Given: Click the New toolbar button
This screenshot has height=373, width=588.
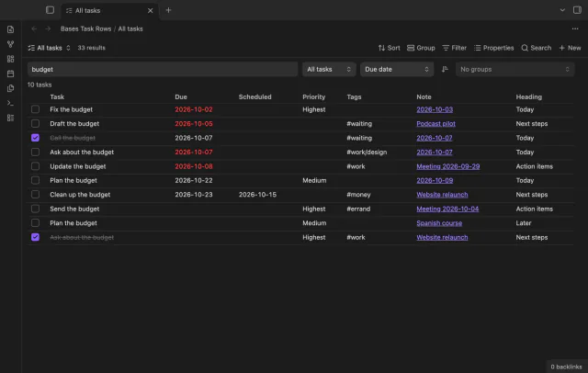Looking at the screenshot, I should 570,48.
